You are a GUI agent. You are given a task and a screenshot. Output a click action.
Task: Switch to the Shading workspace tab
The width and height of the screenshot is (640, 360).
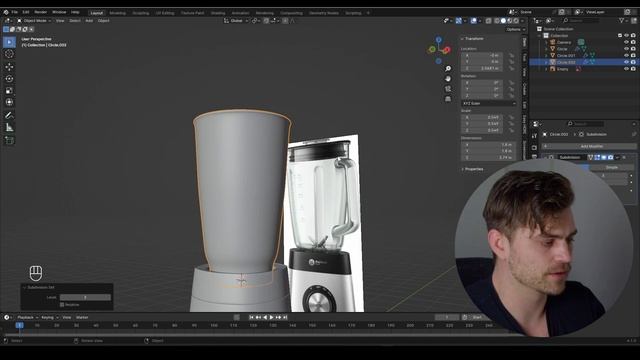click(x=218, y=13)
